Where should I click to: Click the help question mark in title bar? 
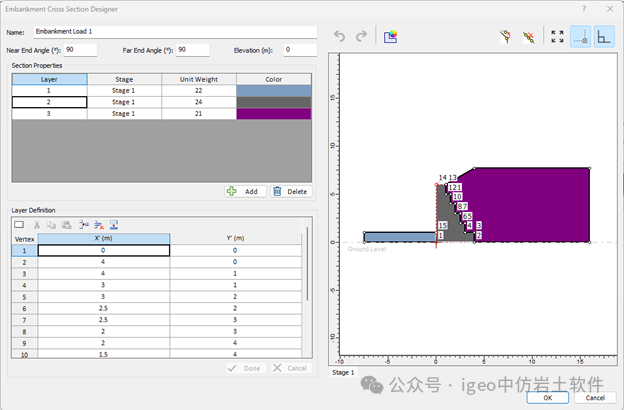[584, 9]
